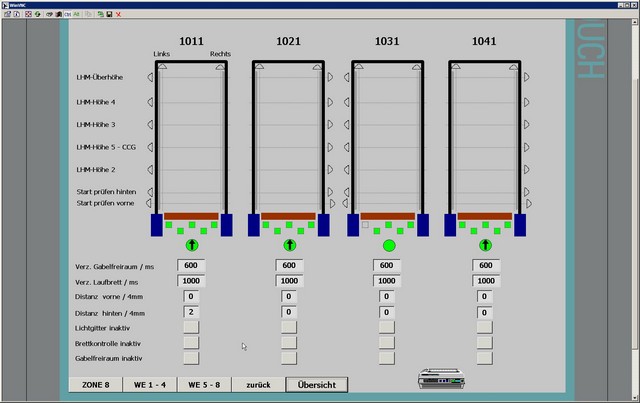Toggle Brettkontrolle inaktiv for station 1021

(x=289, y=342)
